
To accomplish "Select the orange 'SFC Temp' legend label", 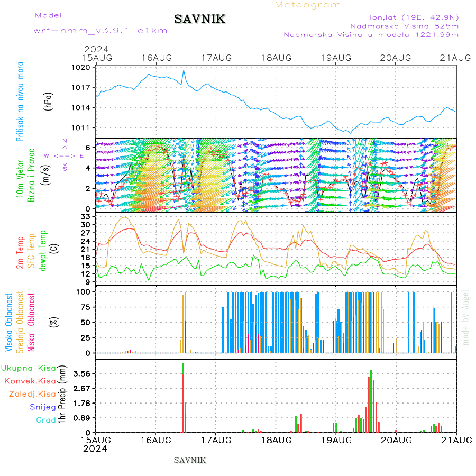I will (x=31, y=251).
